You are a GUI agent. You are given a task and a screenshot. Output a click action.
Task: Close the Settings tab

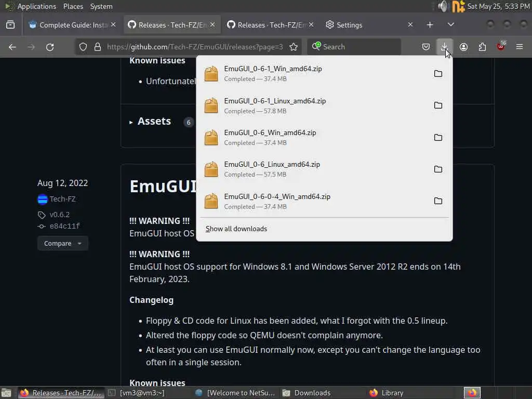(x=410, y=25)
